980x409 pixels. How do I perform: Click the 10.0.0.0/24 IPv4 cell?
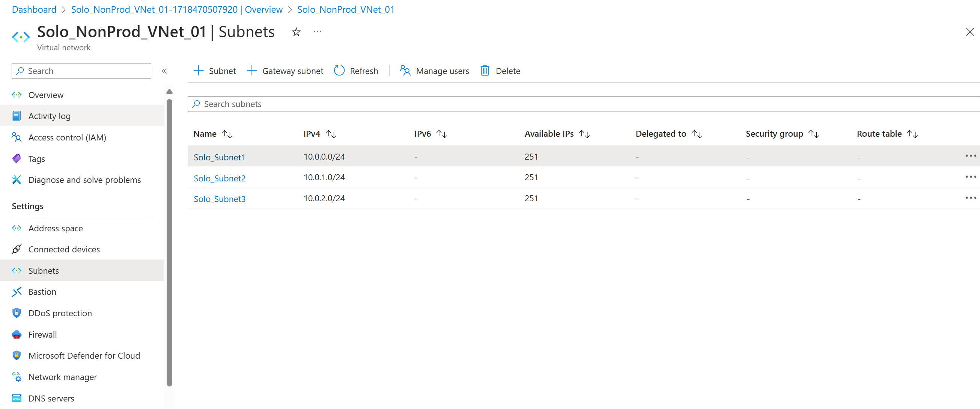[324, 157]
